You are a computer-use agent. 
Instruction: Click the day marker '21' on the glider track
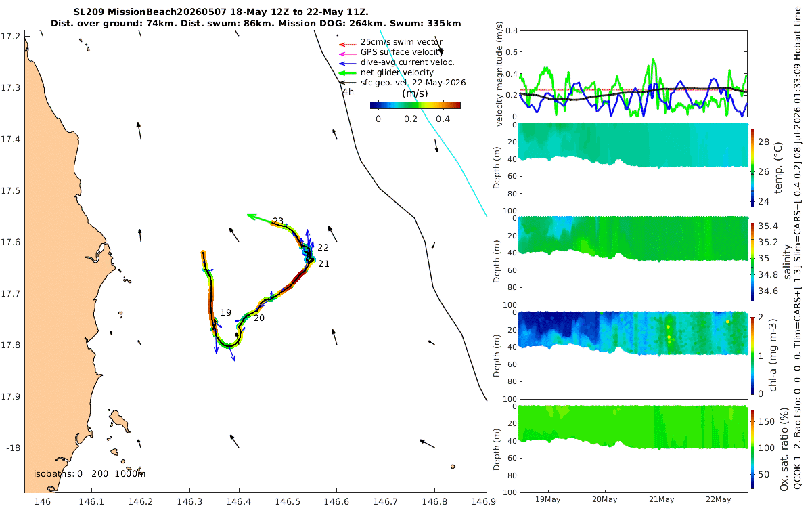pyautogui.click(x=323, y=263)
